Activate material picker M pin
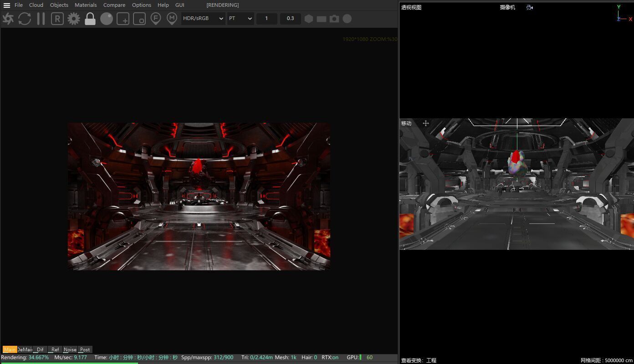The width and height of the screenshot is (634, 364). click(x=172, y=19)
